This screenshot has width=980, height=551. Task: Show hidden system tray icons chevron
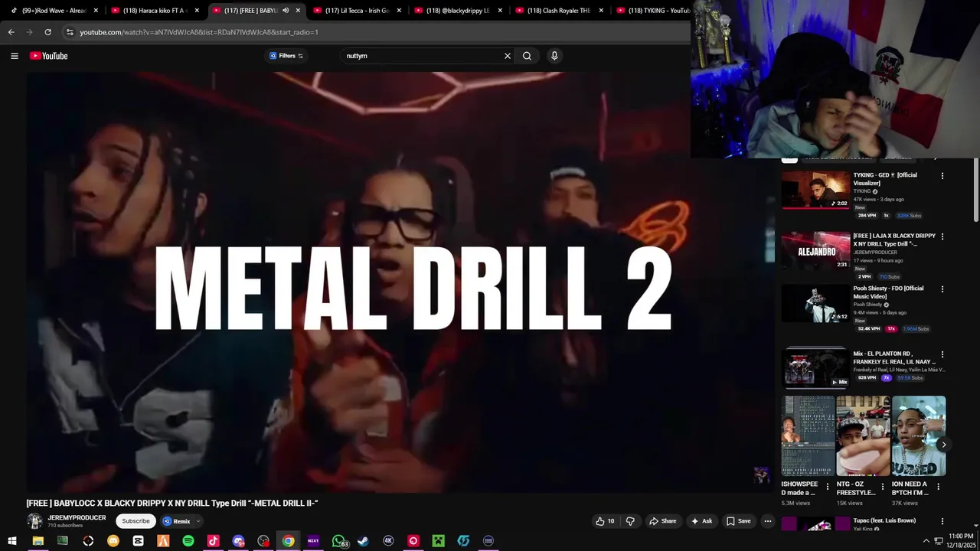click(x=926, y=541)
